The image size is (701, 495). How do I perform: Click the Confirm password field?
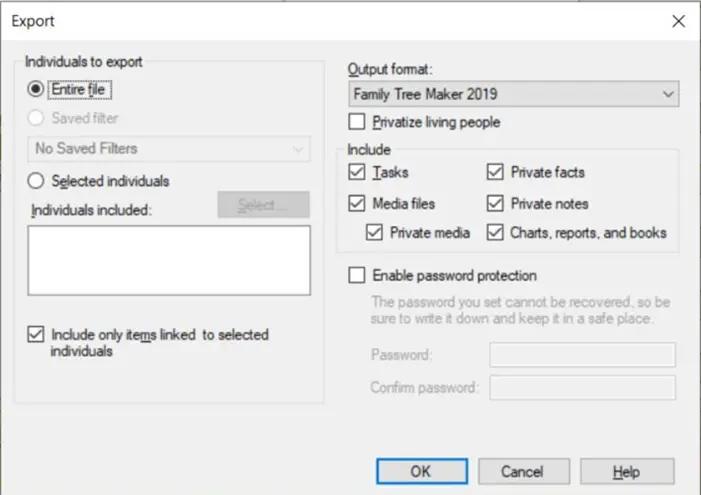582,387
